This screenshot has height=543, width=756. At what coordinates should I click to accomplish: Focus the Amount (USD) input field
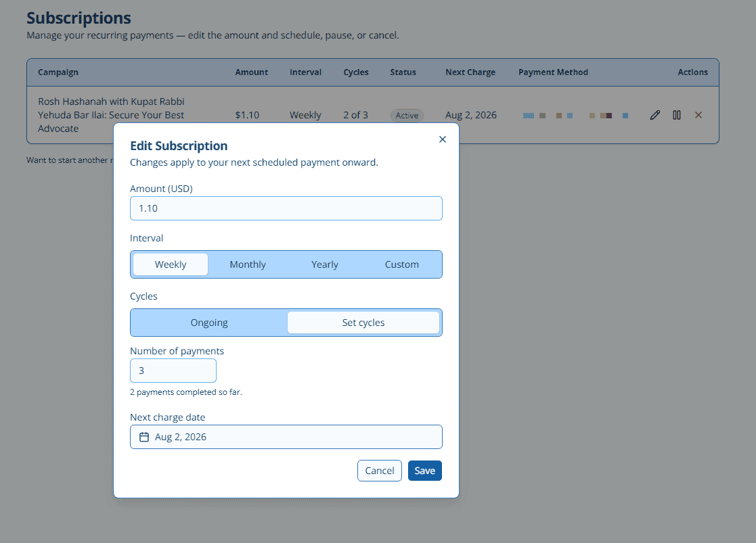point(286,209)
